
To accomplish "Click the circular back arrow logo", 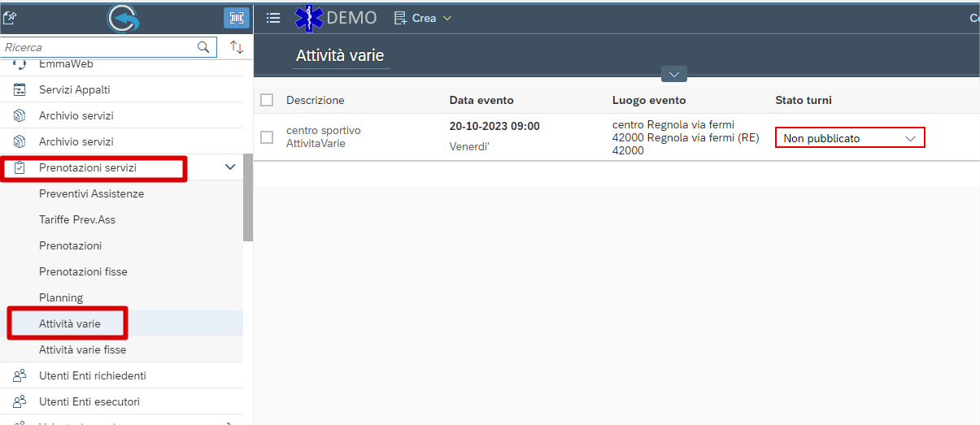I will point(123,18).
